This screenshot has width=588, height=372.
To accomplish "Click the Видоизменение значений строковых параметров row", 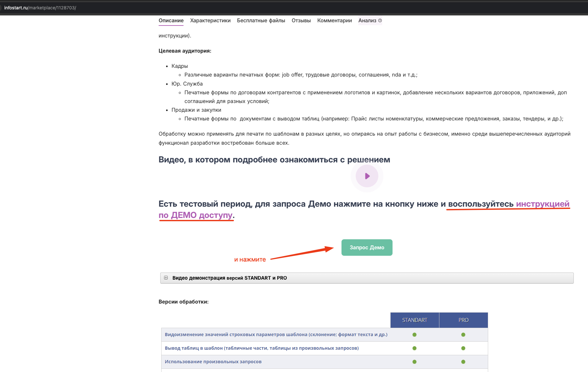I will coord(324,335).
